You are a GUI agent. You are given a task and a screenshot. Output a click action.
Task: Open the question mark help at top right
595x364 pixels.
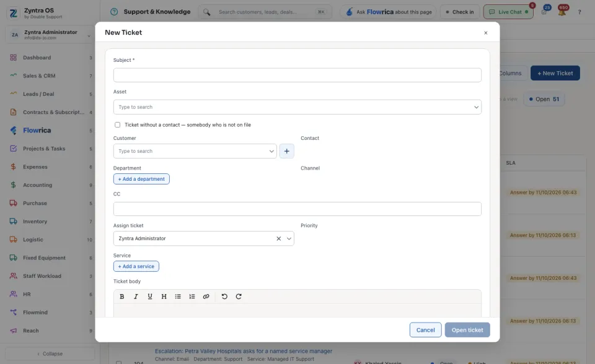(x=580, y=12)
